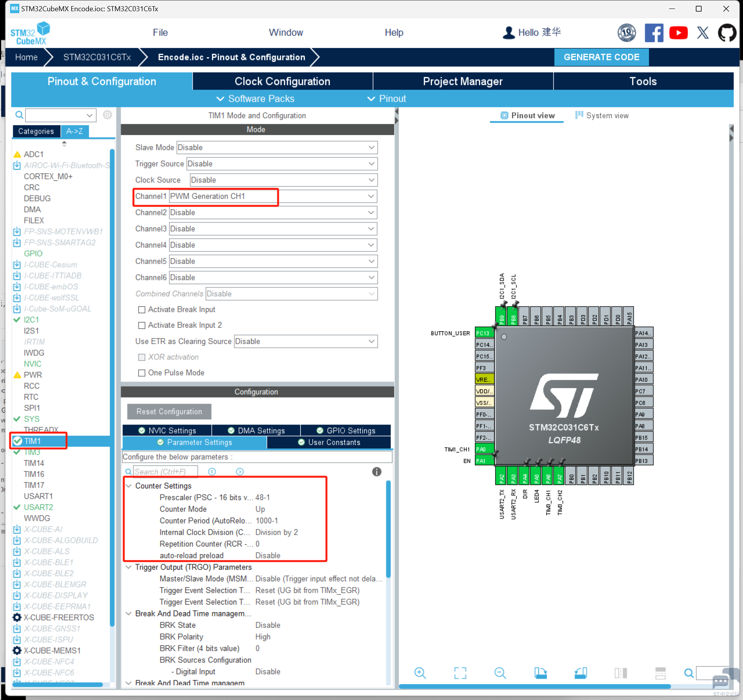
Task: Click the pinout view horizontal scrollbar
Action: click(535, 686)
